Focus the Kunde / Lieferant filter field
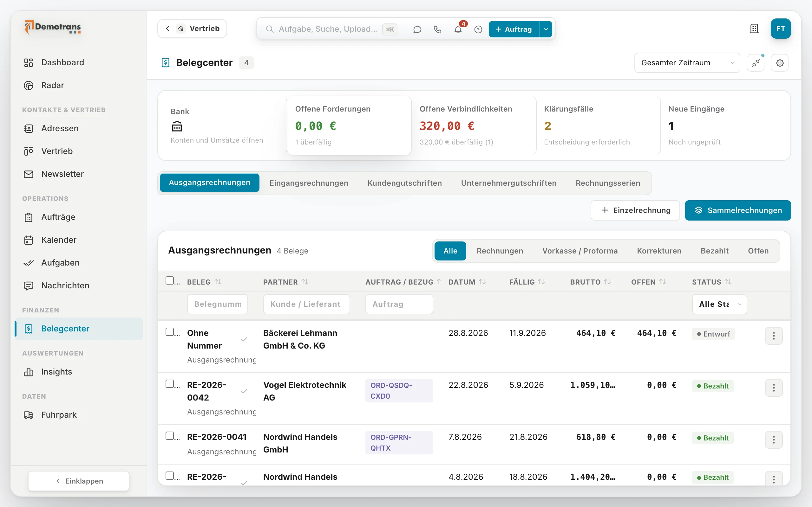 (306, 304)
